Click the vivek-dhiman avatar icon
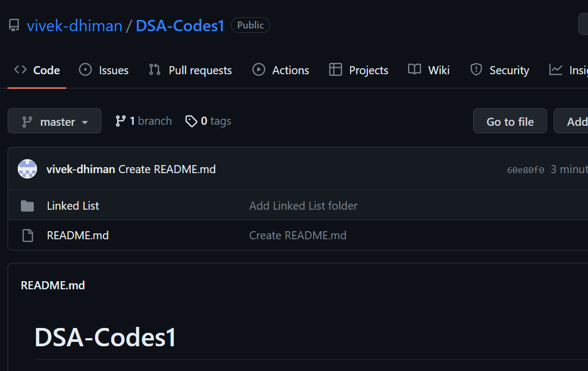The width and height of the screenshot is (588, 371). pos(27,169)
